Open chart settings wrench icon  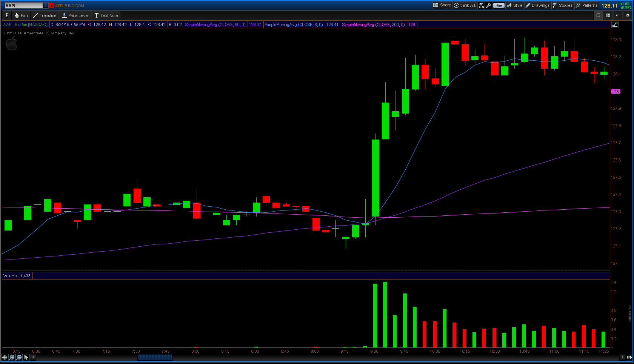(x=488, y=5)
